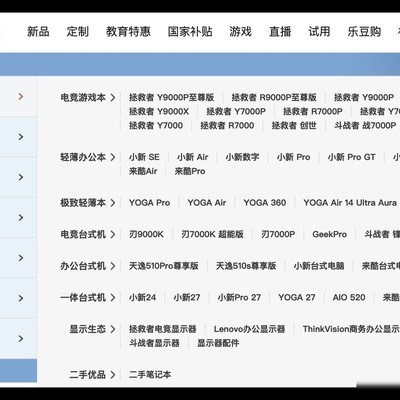The image size is (400, 400).
Task: Choose 小新Pro 27
Action: (239, 297)
